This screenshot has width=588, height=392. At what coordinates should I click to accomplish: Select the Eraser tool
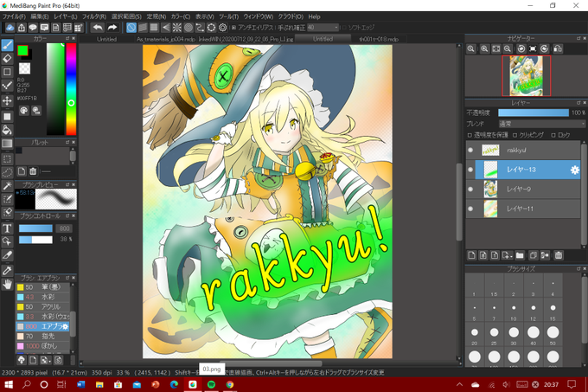(x=7, y=59)
